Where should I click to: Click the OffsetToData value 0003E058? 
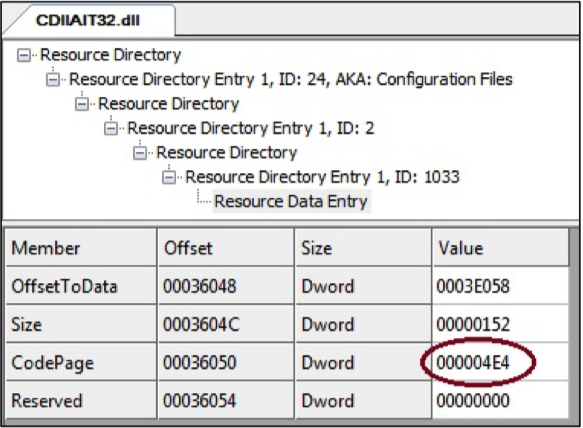click(501, 286)
